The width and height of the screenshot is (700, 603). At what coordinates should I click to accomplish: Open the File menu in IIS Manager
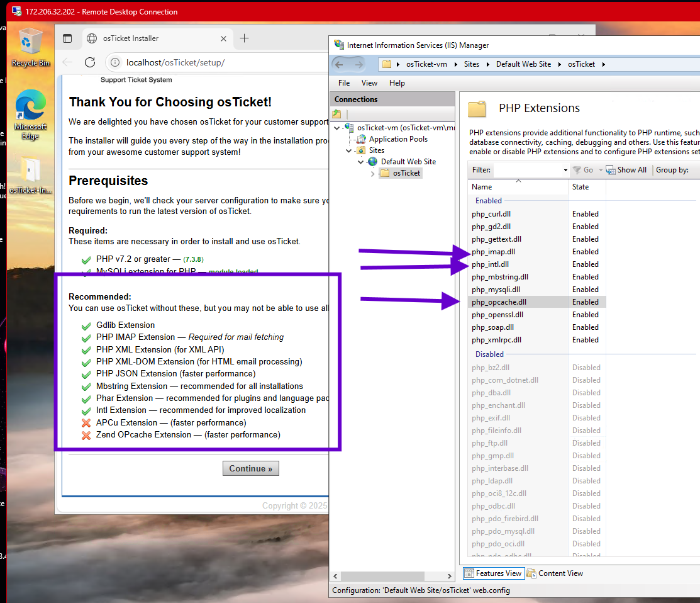[344, 83]
